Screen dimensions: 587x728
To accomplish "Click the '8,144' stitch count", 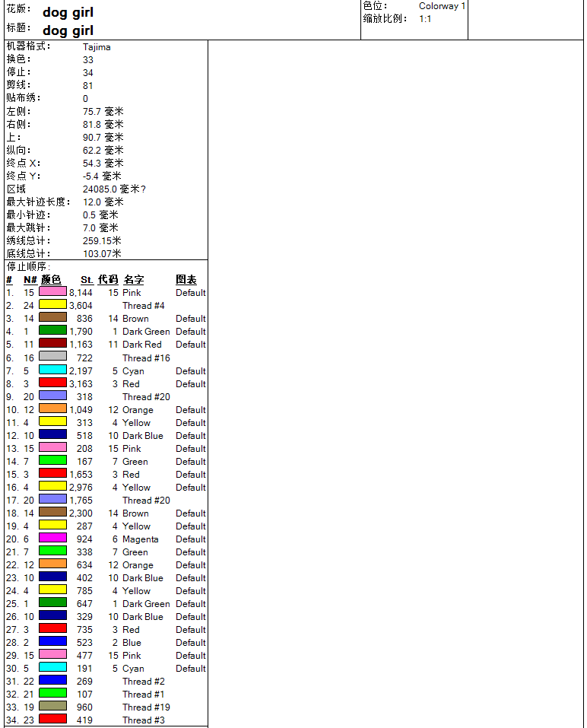I will pyautogui.click(x=81, y=293).
